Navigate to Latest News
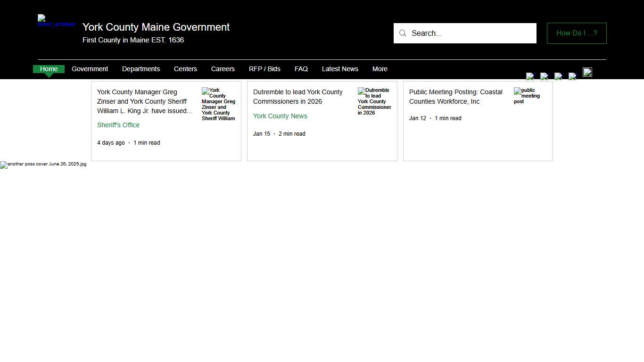644x362 pixels. [340, 69]
